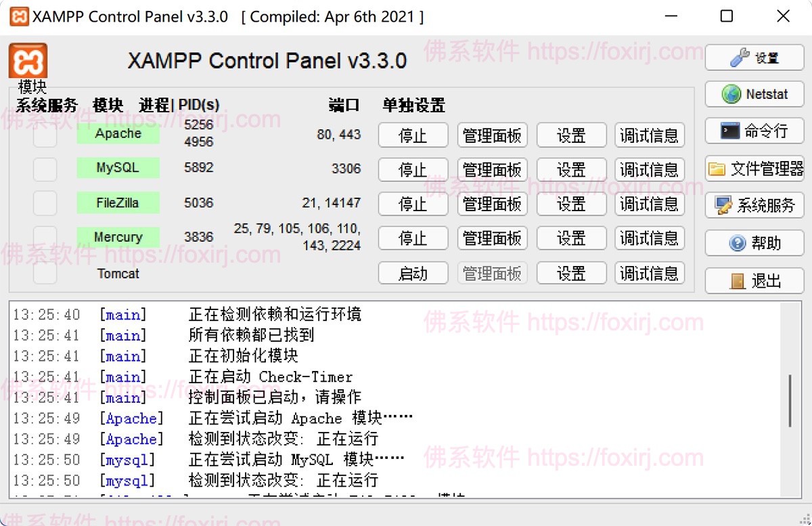Image resolution: width=812 pixels, height=526 pixels.
Task: Stop the FileZilla module
Action: pos(413,204)
